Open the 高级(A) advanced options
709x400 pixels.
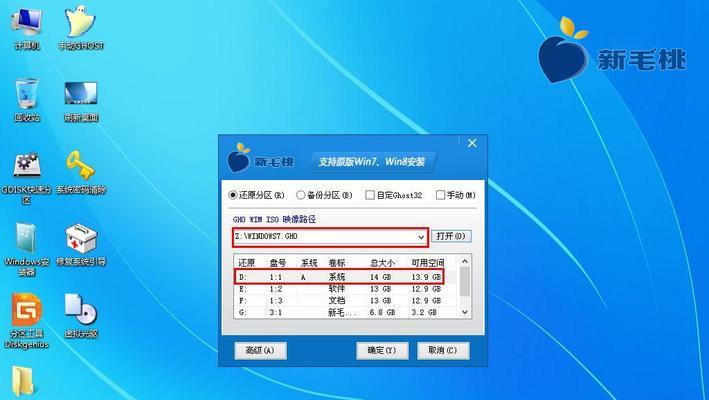[x=260, y=351]
